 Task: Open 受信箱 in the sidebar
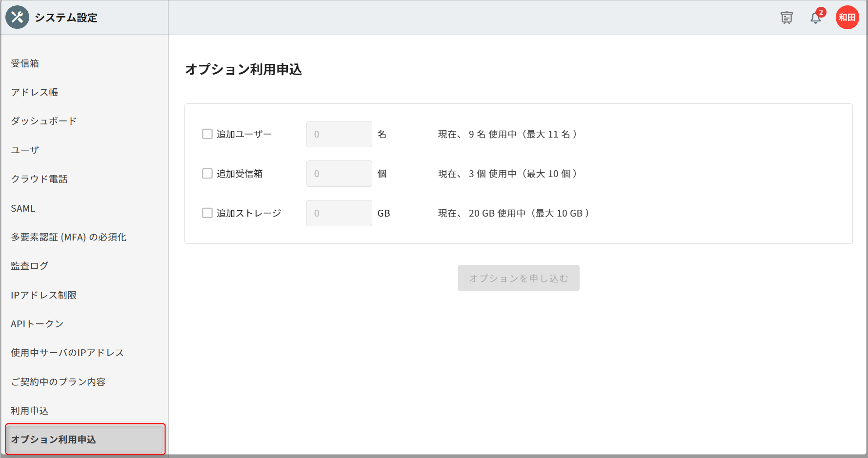point(25,63)
